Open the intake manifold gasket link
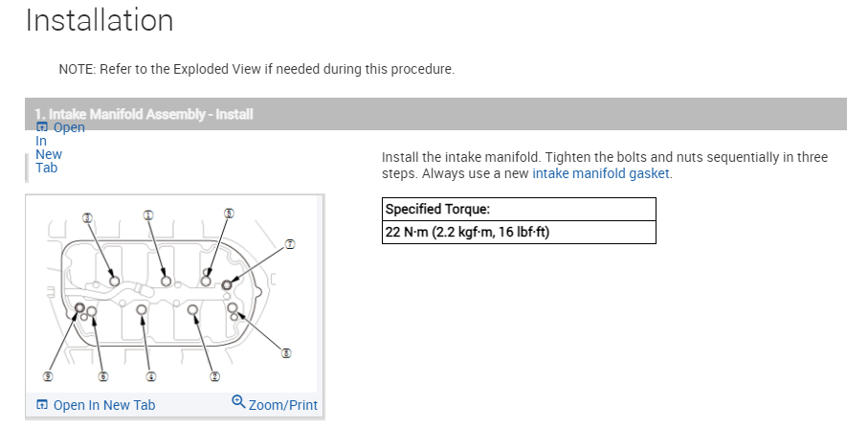Image resolution: width=868 pixels, height=429 pixels. click(601, 173)
